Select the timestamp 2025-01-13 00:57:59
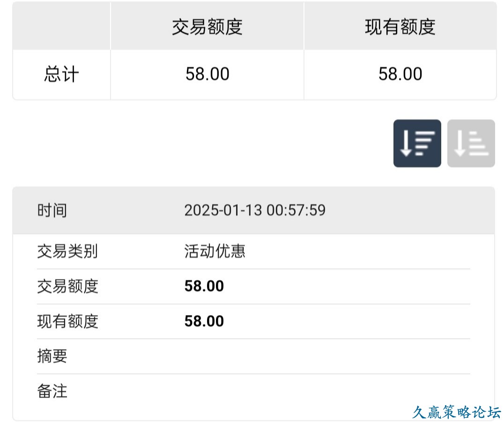504x422 pixels. tap(255, 210)
